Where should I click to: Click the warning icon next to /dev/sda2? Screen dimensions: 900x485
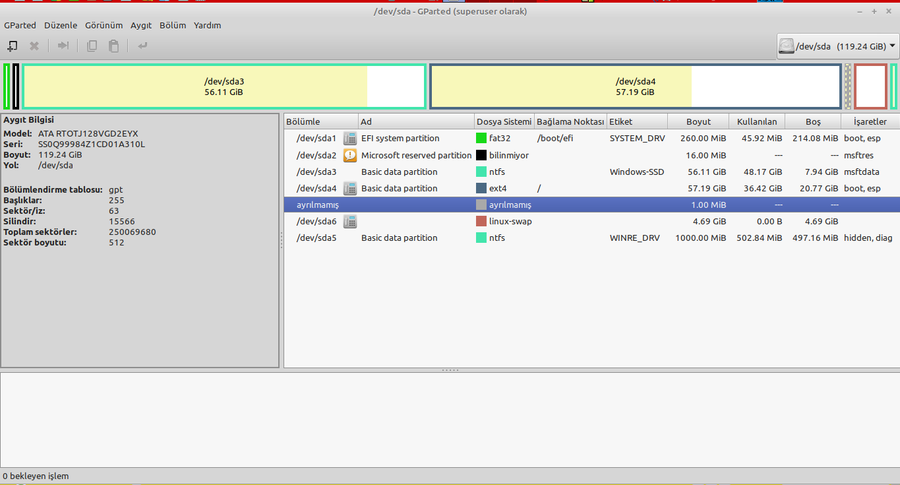point(350,155)
